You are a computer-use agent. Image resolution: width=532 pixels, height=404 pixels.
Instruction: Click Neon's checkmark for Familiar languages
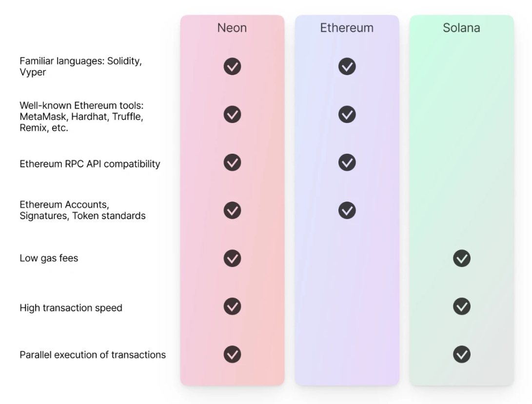(x=232, y=66)
